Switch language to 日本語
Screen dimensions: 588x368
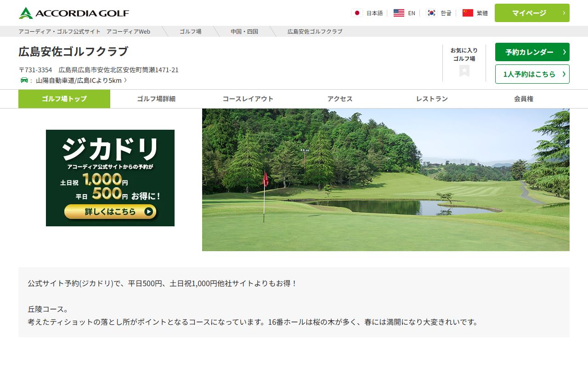374,13
